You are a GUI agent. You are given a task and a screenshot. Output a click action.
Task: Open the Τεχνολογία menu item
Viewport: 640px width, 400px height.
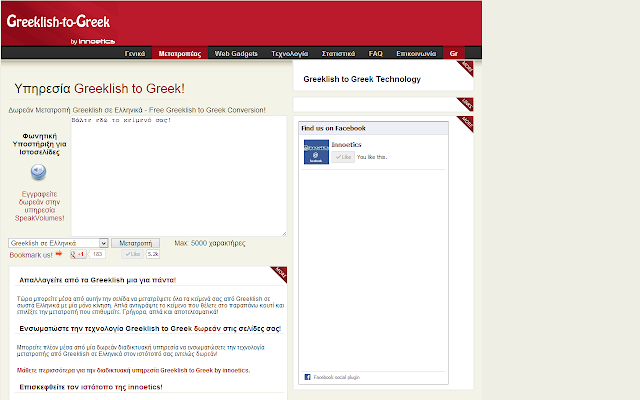pyautogui.click(x=289, y=53)
